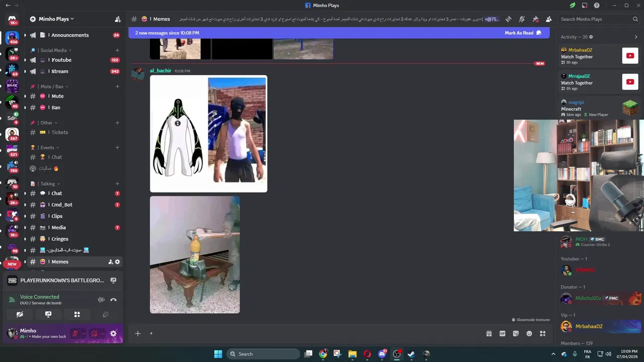Add channel to Social Media category

117,50
